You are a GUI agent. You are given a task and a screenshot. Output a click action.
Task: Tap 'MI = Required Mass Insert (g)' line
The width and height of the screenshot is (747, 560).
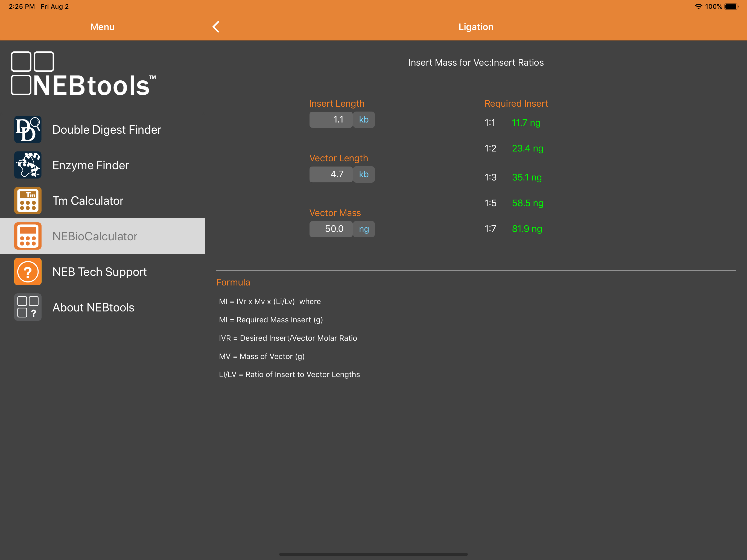coord(271,320)
